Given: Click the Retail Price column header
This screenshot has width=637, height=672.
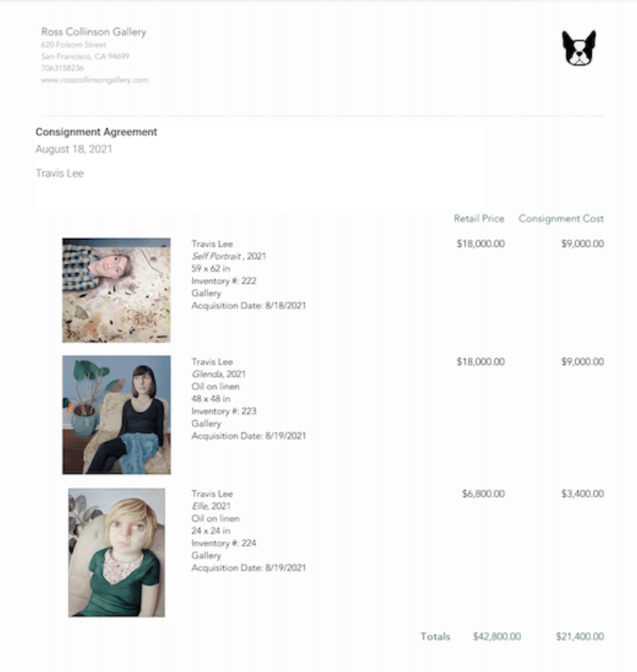Looking at the screenshot, I should coord(479,218).
